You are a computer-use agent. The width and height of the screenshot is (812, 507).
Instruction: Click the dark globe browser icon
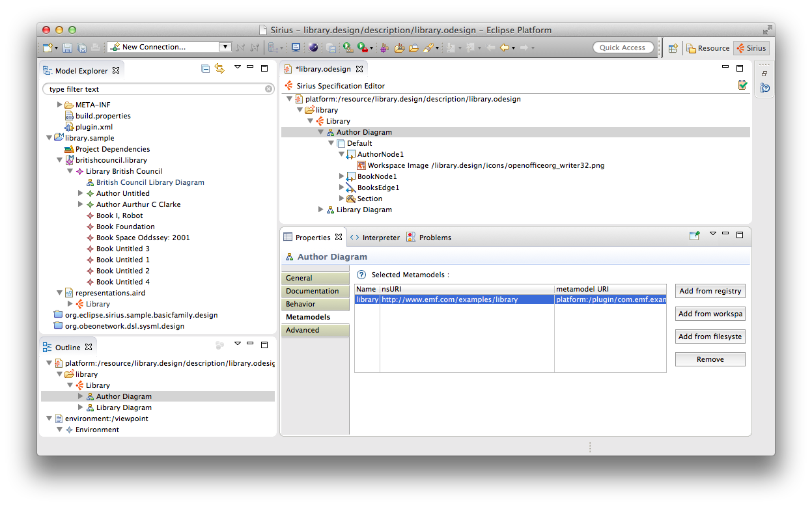tap(313, 48)
